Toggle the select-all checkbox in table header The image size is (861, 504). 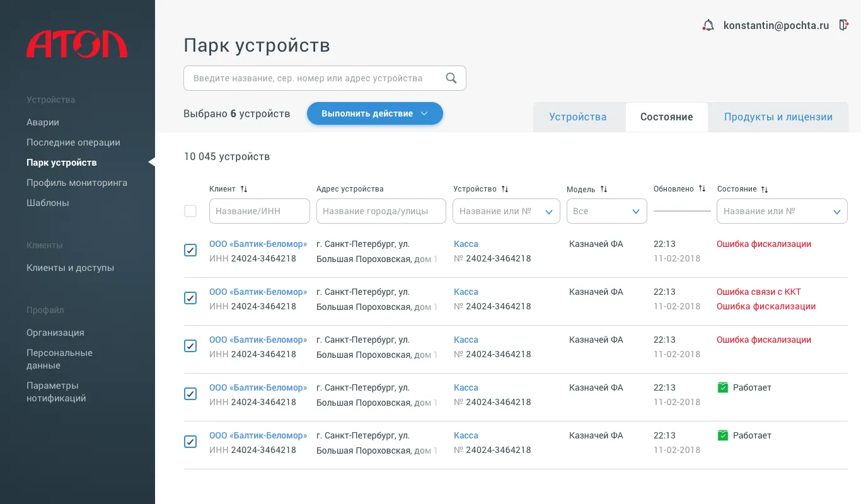190,211
